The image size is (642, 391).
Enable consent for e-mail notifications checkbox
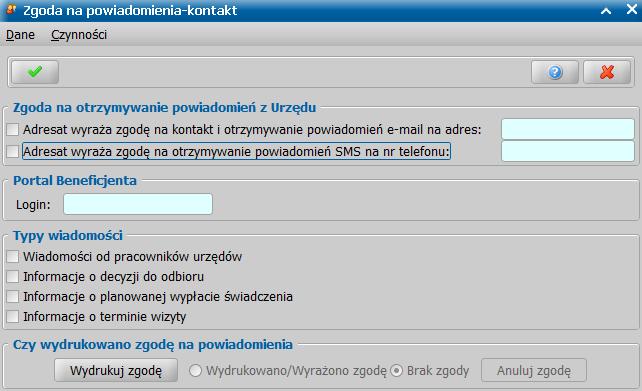coord(13,129)
